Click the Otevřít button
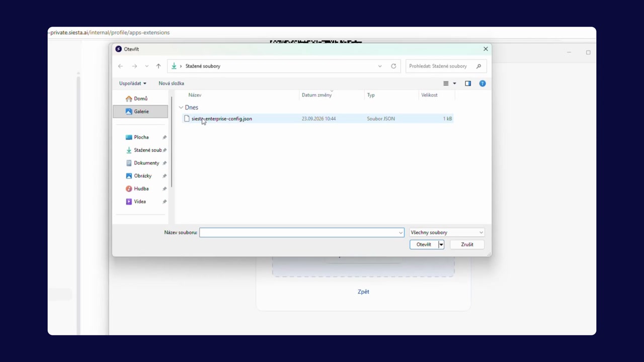644x362 pixels. [424, 244]
